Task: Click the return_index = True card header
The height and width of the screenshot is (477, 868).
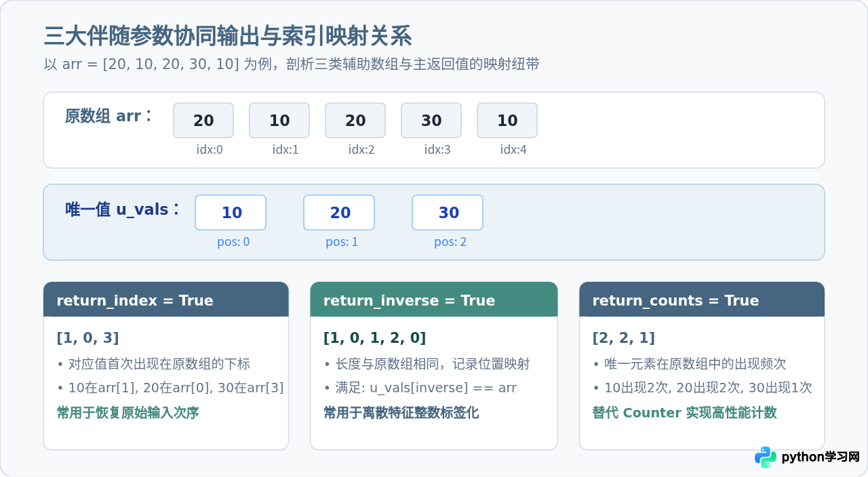Action: [166, 299]
